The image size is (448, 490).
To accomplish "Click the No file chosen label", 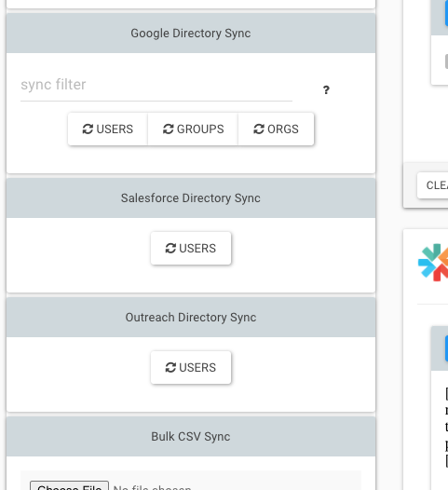I will coord(152,487).
